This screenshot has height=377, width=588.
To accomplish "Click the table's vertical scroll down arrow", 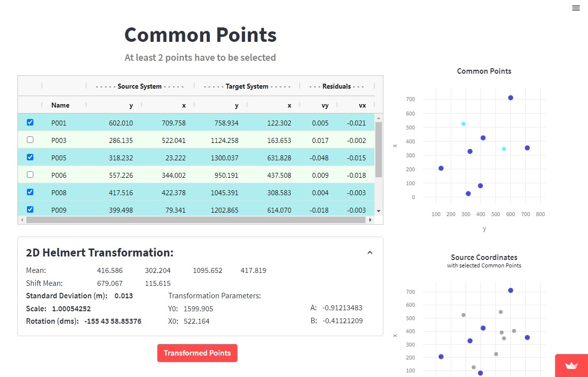I will tap(378, 211).
